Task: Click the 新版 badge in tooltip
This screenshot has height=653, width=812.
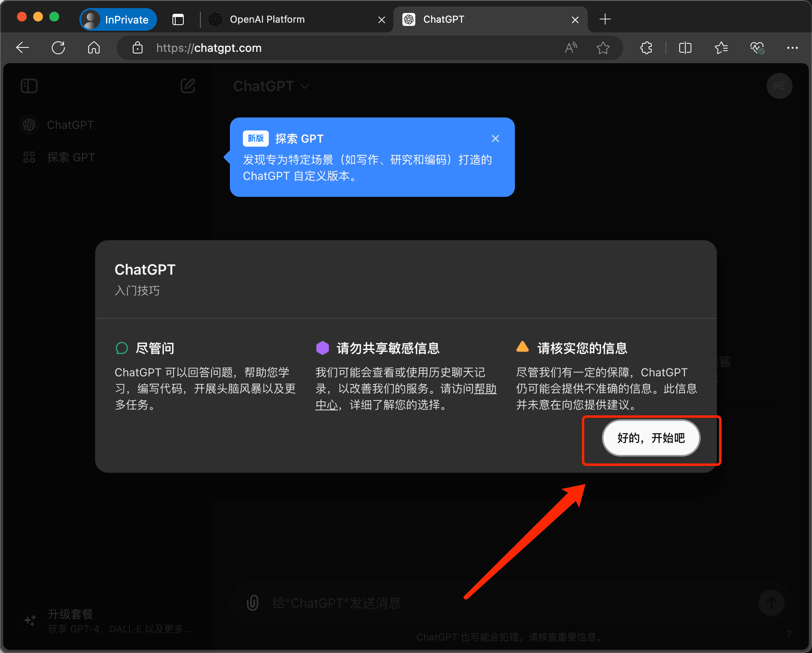Action: (x=256, y=139)
